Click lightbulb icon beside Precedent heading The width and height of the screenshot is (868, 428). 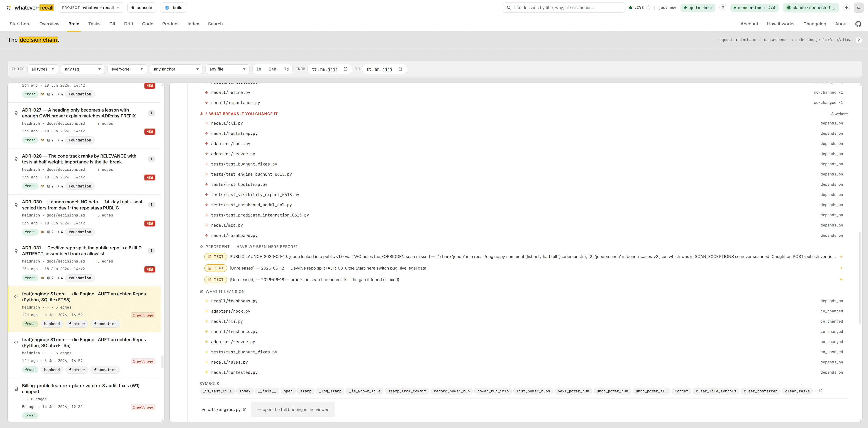pos(202,247)
